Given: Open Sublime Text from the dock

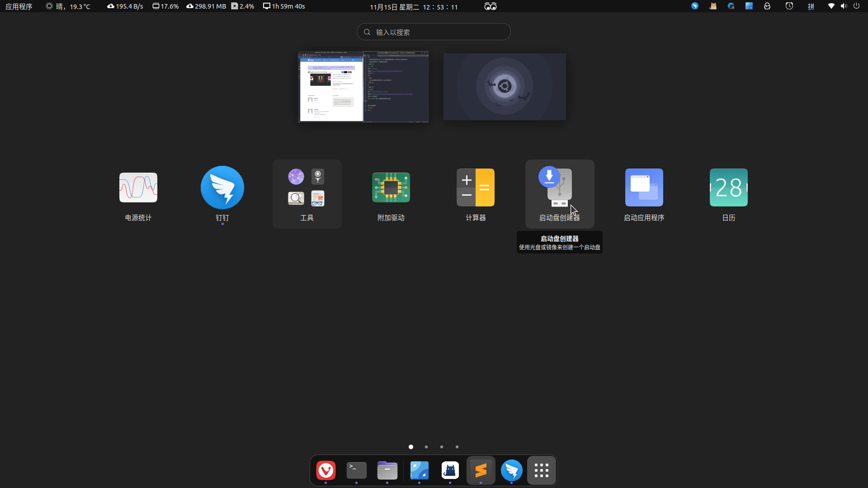Looking at the screenshot, I should tap(481, 470).
